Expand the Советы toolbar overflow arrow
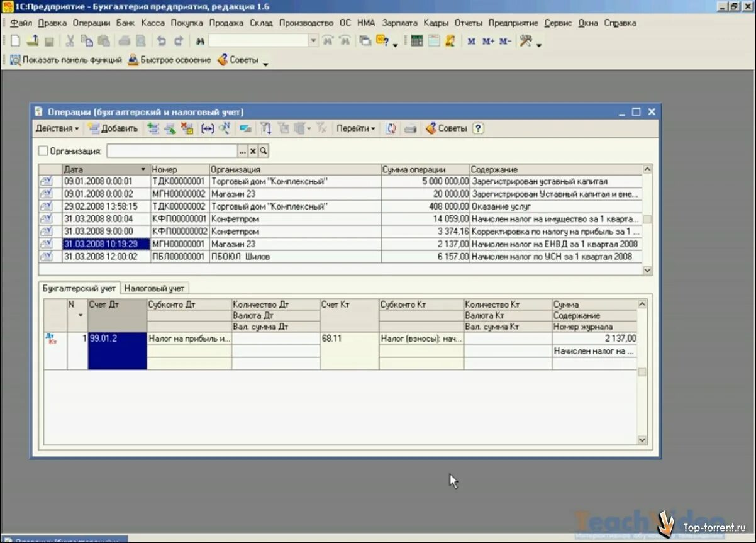This screenshot has width=756, height=543. click(265, 64)
